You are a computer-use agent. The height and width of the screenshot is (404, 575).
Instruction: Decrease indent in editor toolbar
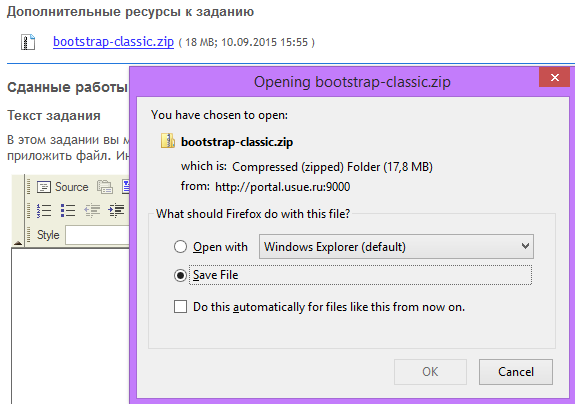pyautogui.click(x=92, y=211)
